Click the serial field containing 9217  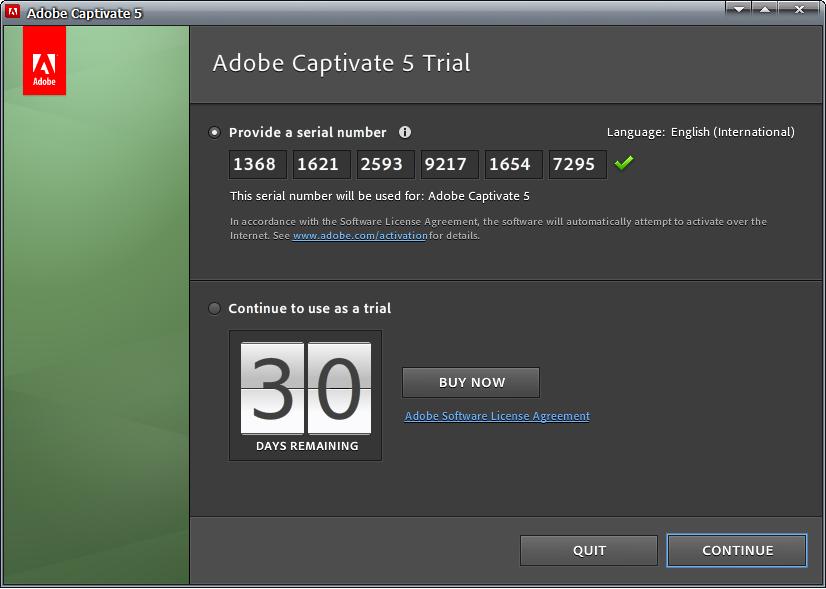click(x=448, y=164)
